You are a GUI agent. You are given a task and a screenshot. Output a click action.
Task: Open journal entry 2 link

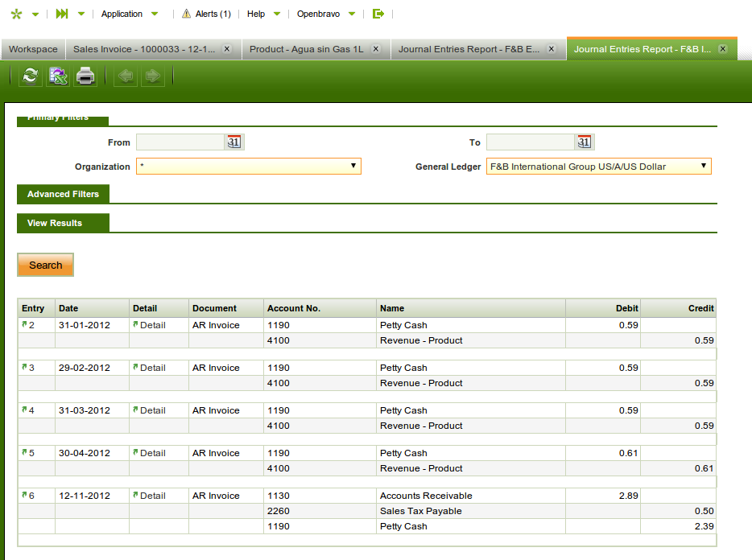pos(29,325)
